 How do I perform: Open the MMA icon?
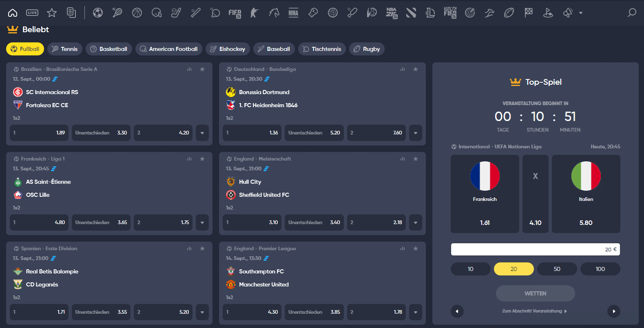pos(294,13)
